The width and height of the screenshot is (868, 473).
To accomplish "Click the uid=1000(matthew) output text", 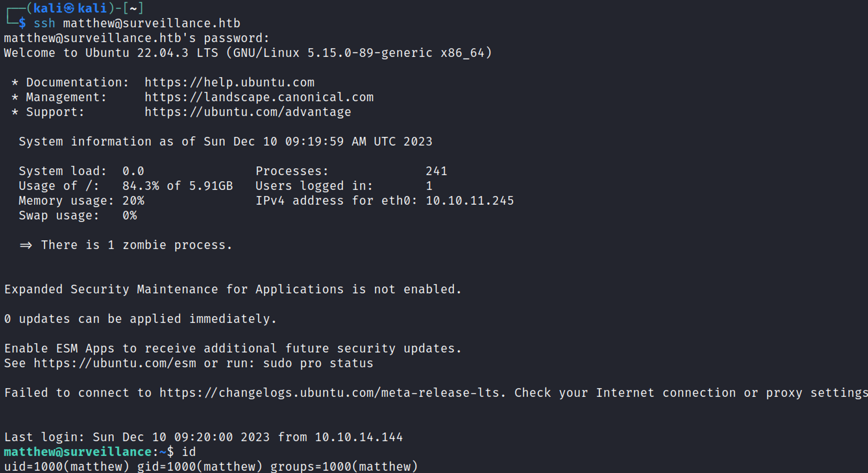I will point(66,466).
